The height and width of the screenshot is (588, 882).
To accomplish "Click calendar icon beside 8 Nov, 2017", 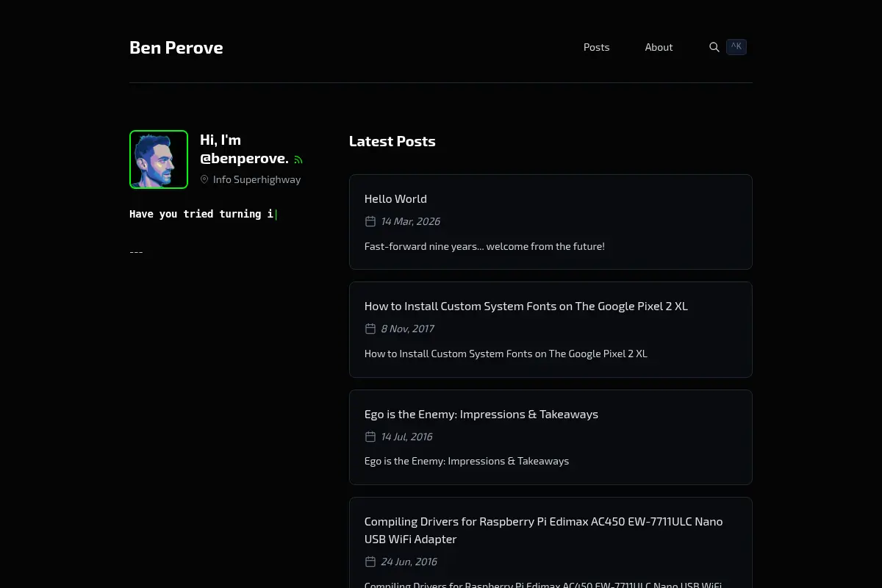I will pyautogui.click(x=370, y=329).
